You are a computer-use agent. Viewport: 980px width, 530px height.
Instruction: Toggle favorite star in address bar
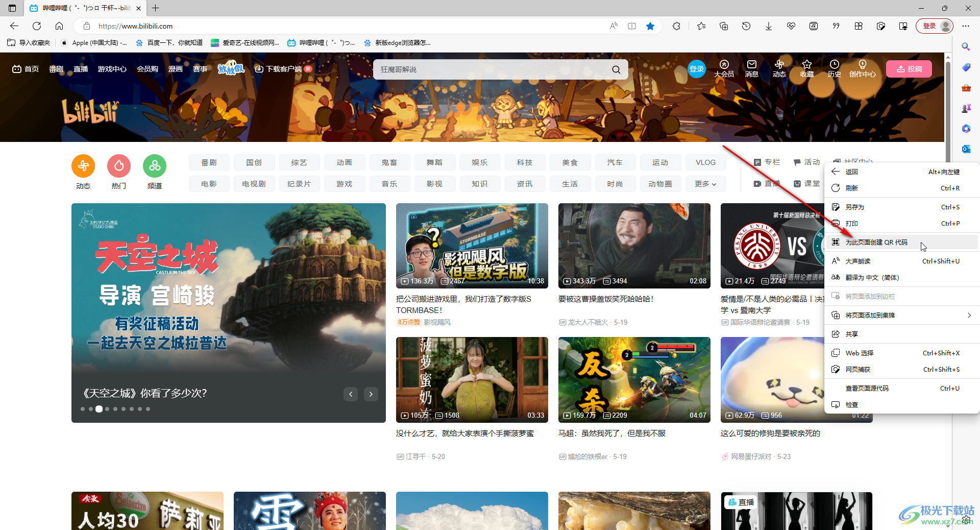click(650, 26)
